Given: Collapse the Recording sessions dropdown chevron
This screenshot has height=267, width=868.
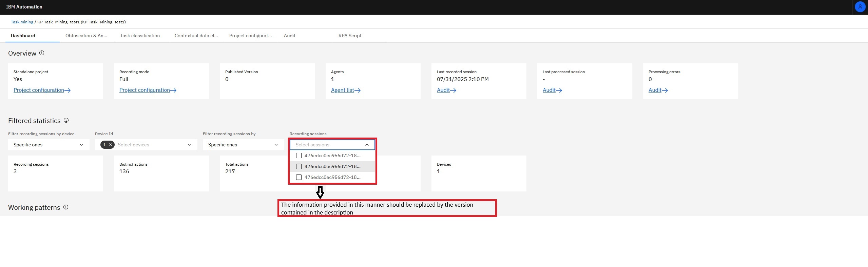Looking at the screenshot, I should click(367, 145).
